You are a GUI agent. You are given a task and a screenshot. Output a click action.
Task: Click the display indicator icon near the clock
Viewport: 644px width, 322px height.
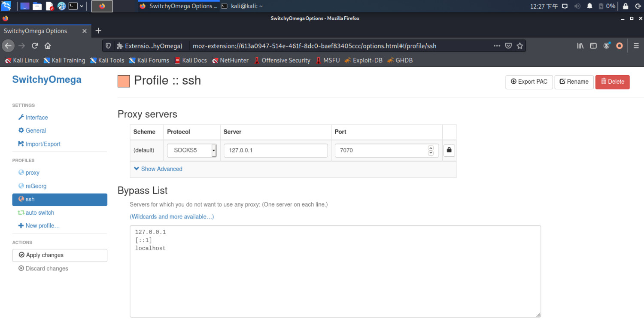[565, 6]
